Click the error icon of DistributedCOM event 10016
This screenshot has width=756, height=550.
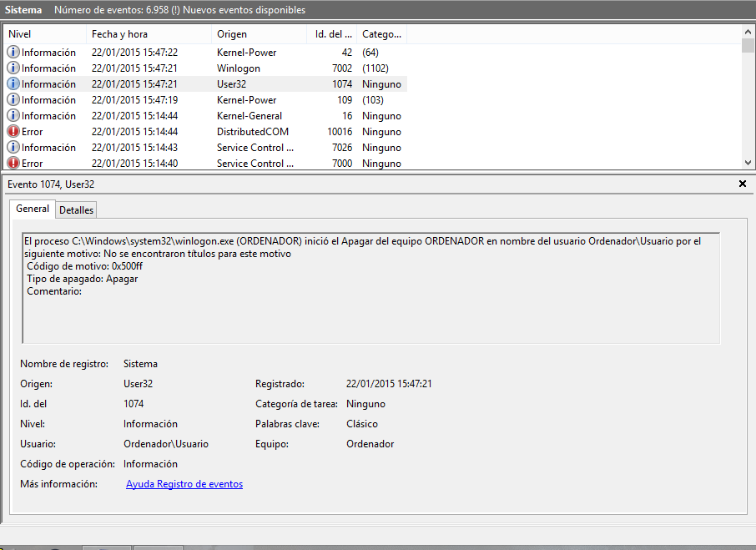(x=13, y=131)
